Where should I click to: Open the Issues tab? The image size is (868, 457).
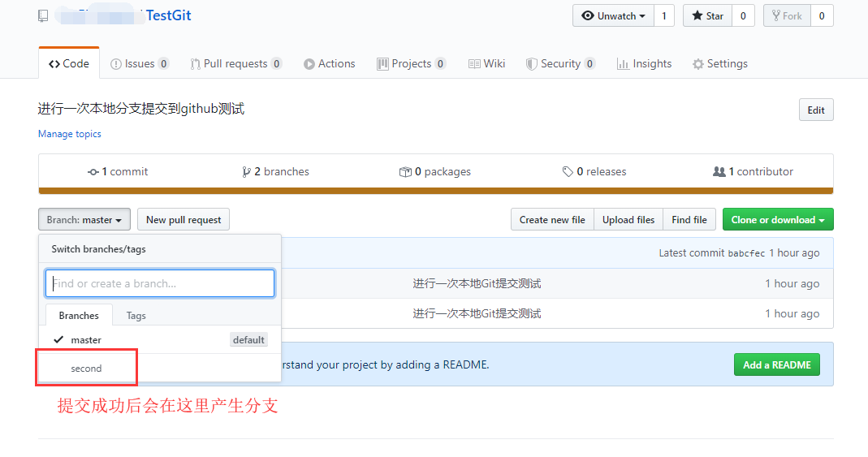point(140,63)
